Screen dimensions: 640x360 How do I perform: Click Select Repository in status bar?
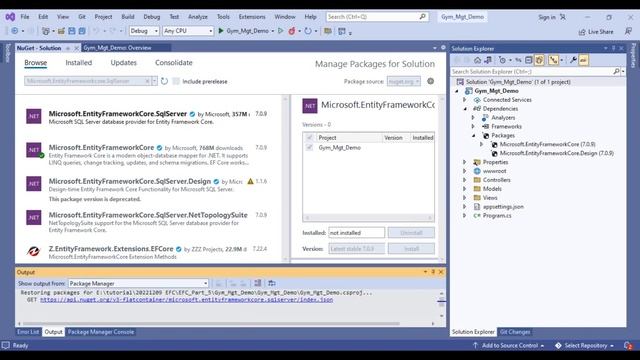pyautogui.click(x=584, y=345)
